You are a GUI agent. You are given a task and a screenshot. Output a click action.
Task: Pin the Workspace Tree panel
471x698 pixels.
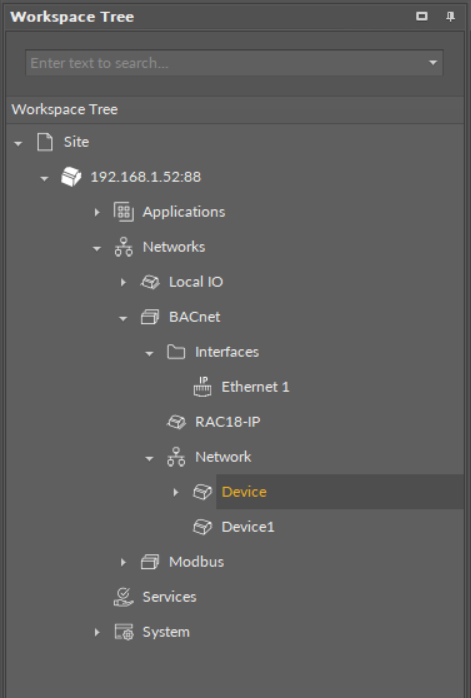[451, 17]
